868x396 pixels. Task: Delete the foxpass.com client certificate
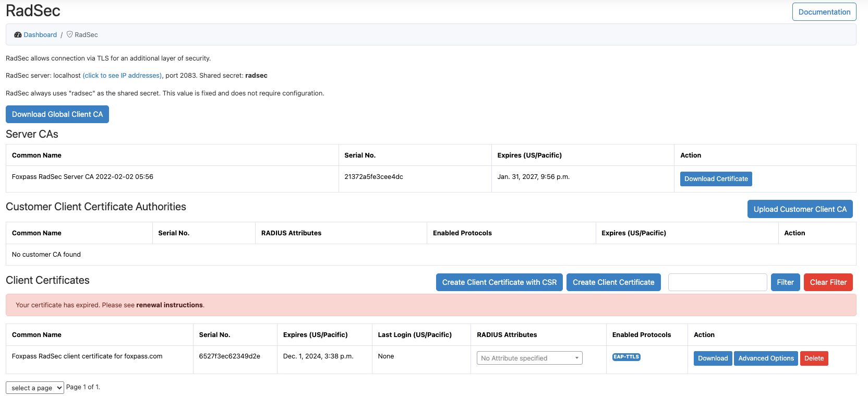pos(814,358)
